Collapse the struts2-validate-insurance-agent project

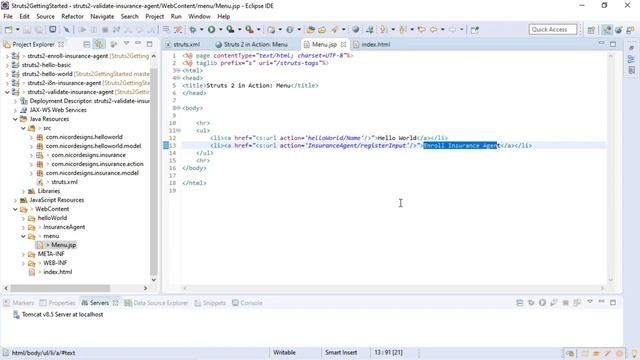[7, 92]
